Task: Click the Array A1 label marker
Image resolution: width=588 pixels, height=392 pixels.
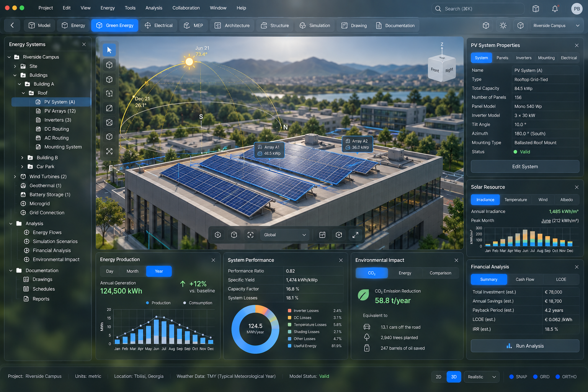Action: click(269, 150)
